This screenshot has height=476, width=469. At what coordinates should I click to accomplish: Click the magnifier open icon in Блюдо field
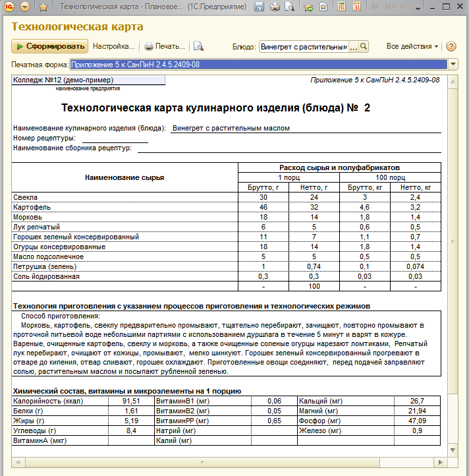pos(364,47)
